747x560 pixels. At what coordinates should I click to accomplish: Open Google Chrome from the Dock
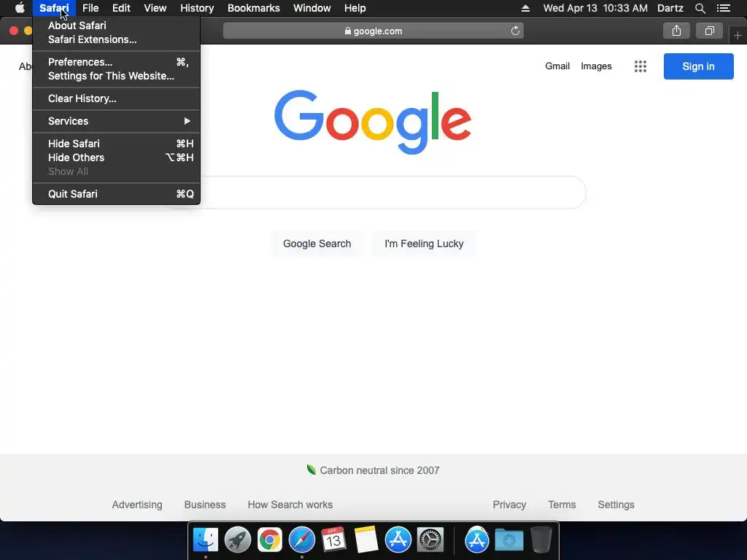tap(270, 540)
